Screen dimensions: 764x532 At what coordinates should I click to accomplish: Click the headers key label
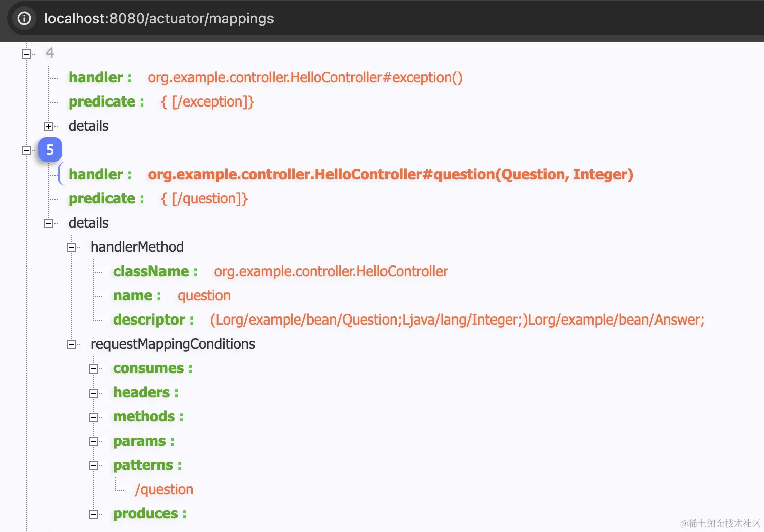click(x=146, y=392)
